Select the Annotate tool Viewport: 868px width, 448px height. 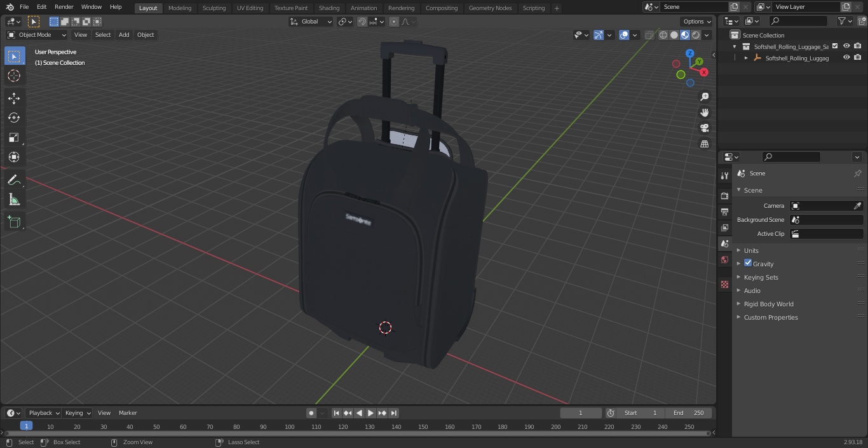[14, 180]
